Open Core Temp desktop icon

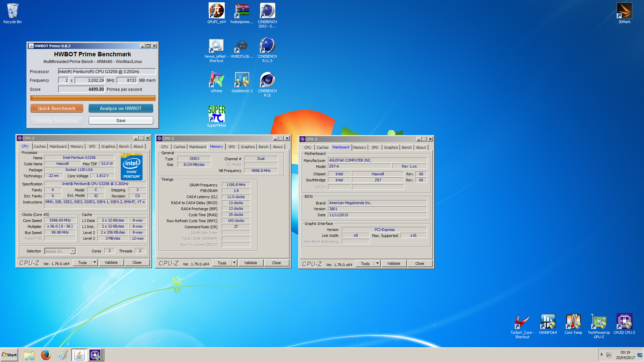(573, 324)
